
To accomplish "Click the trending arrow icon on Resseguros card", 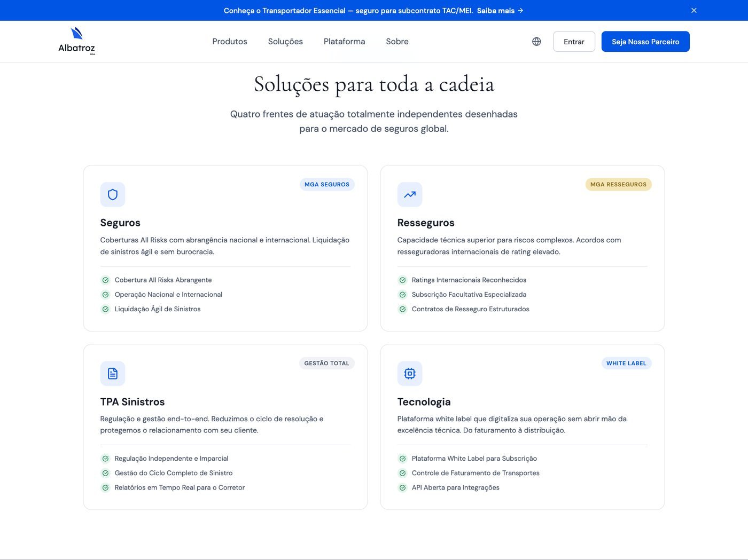I will (x=410, y=194).
